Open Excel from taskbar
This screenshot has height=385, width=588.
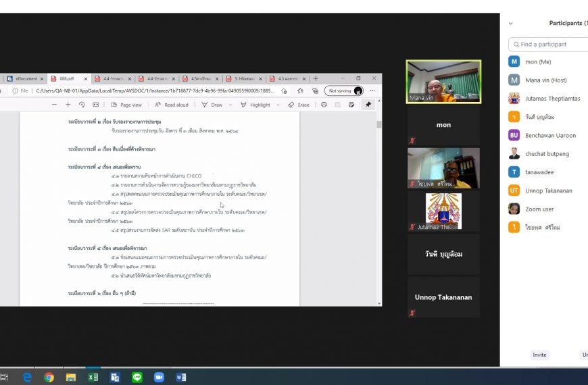click(93, 377)
